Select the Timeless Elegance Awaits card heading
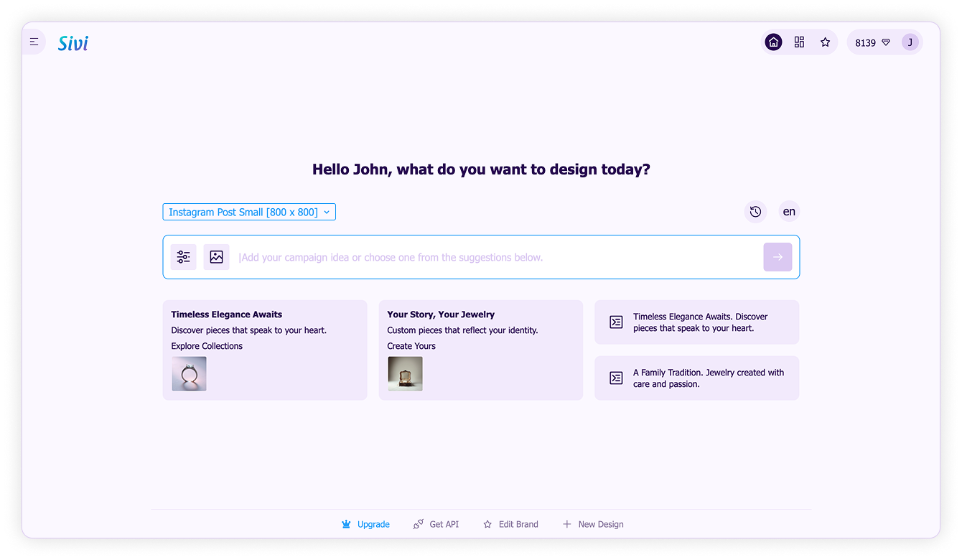Viewport: 962px width, 560px height. [x=227, y=314]
